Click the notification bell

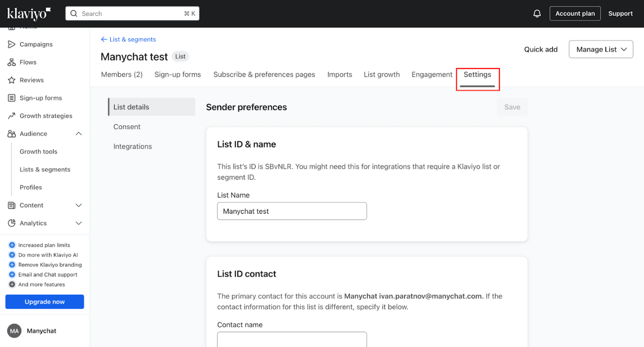[x=537, y=13]
